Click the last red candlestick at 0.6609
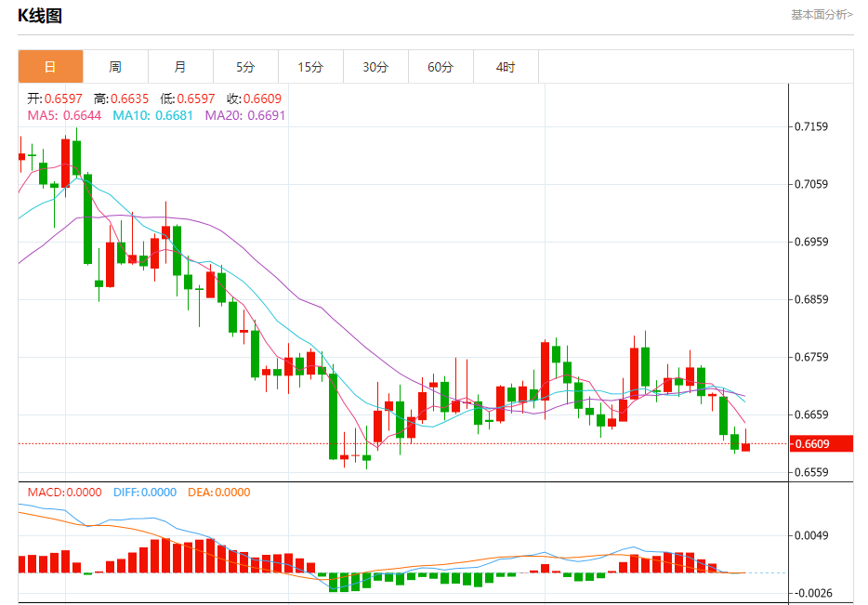This screenshot has height=605, width=868. pos(745,447)
